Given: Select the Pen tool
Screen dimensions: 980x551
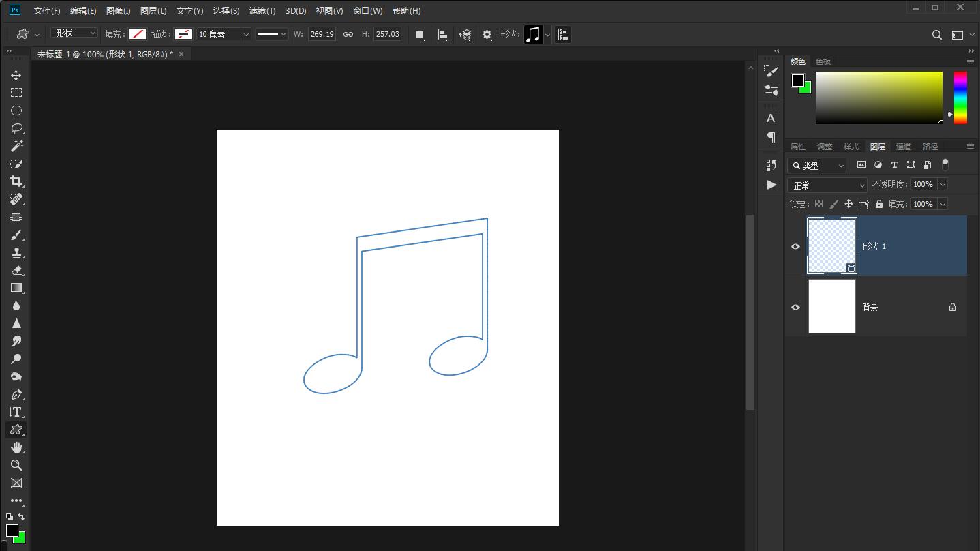Looking at the screenshot, I should point(16,394).
